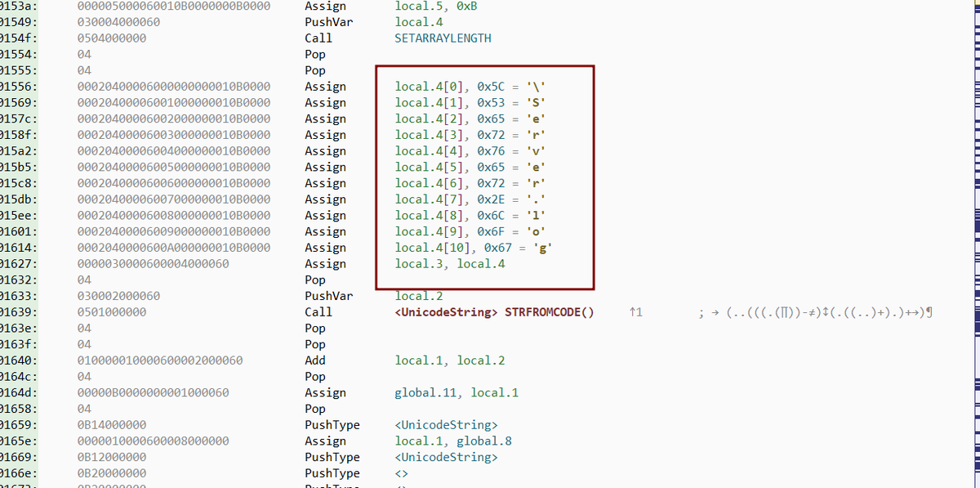
Task: Select the line "local.4[8], 0x6C = 'l'"
Action: [470, 215]
